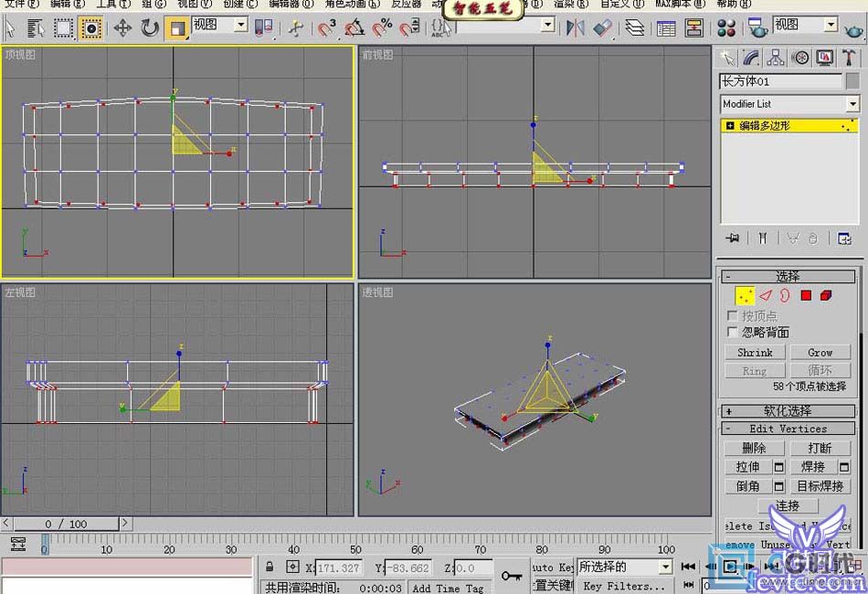Open Schematic View icon

click(693, 27)
